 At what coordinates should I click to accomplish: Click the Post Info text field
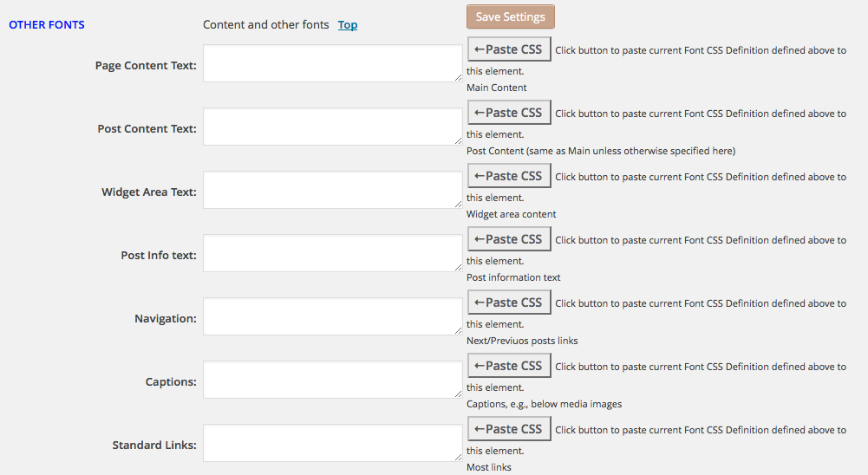click(x=332, y=253)
